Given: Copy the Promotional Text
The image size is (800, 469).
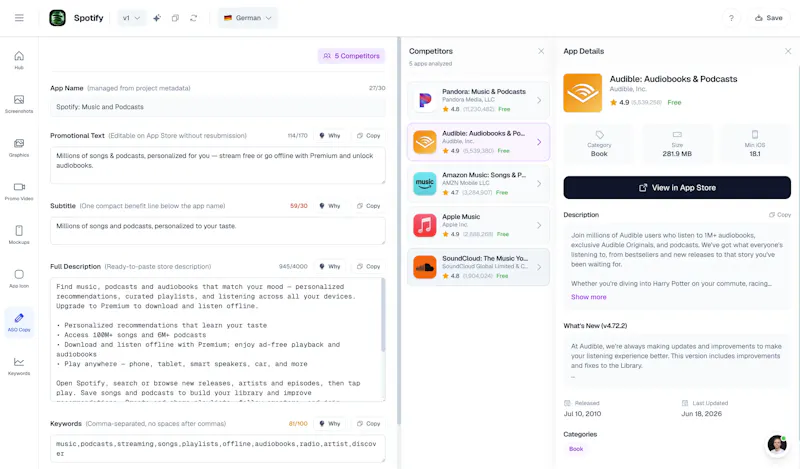Looking at the screenshot, I should (x=368, y=136).
